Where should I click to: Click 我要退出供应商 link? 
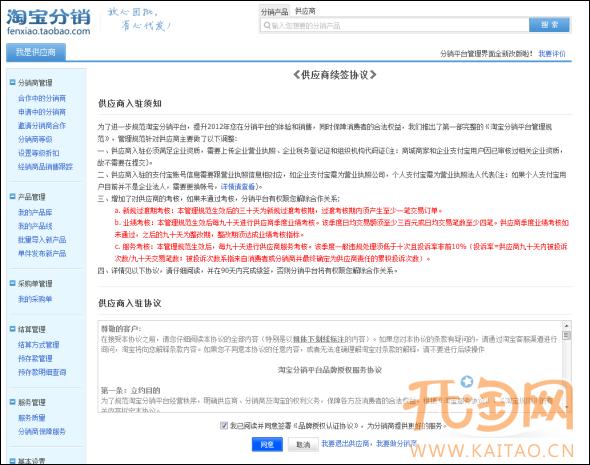coord(345,444)
